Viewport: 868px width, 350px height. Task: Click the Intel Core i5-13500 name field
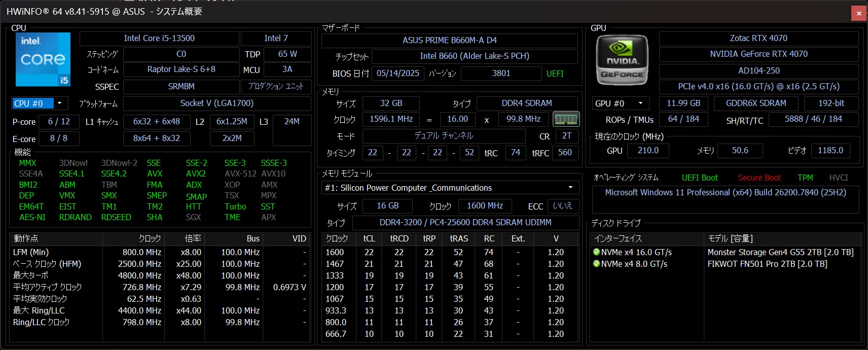[159, 39]
